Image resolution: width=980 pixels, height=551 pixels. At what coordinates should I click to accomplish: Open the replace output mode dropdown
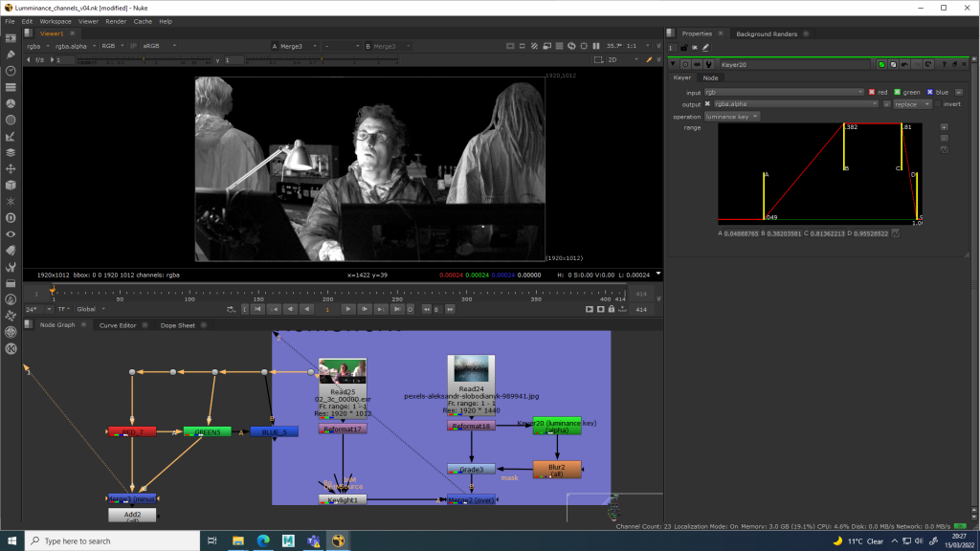click(912, 103)
